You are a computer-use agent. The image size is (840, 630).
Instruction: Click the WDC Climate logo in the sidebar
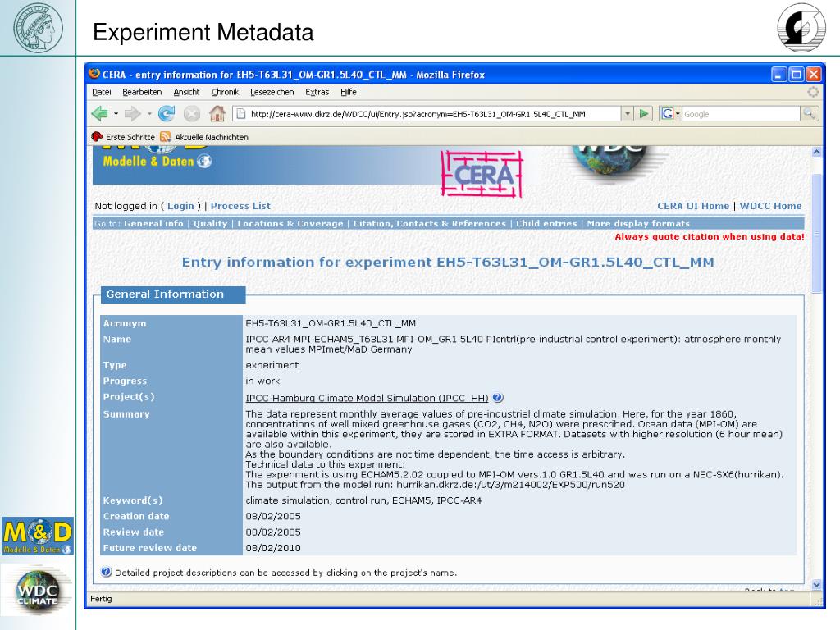(37, 591)
